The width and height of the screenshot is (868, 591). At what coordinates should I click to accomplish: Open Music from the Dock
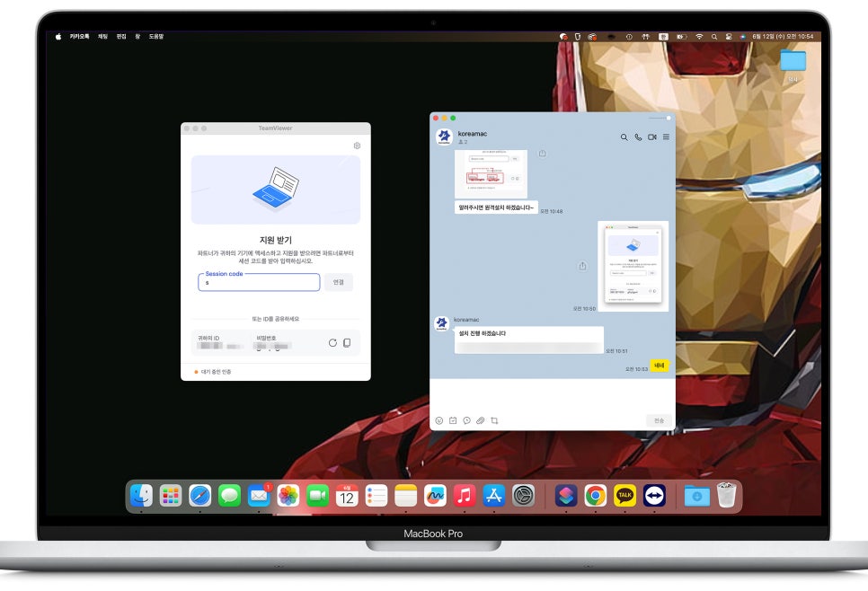coord(465,496)
